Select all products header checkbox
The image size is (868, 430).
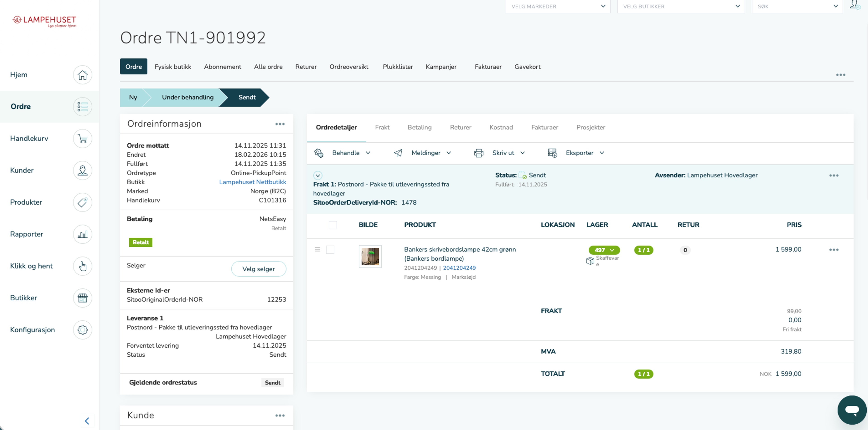[x=333, y=225]
